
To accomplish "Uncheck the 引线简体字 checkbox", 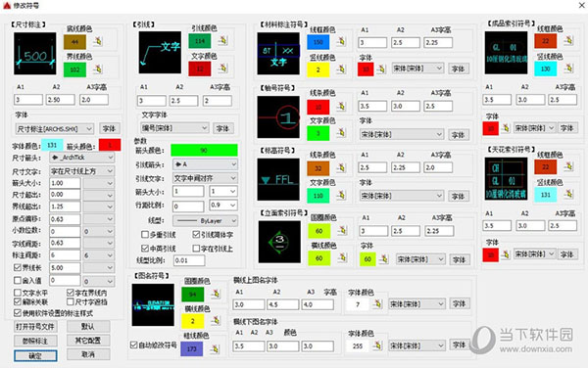I will 196,235.
